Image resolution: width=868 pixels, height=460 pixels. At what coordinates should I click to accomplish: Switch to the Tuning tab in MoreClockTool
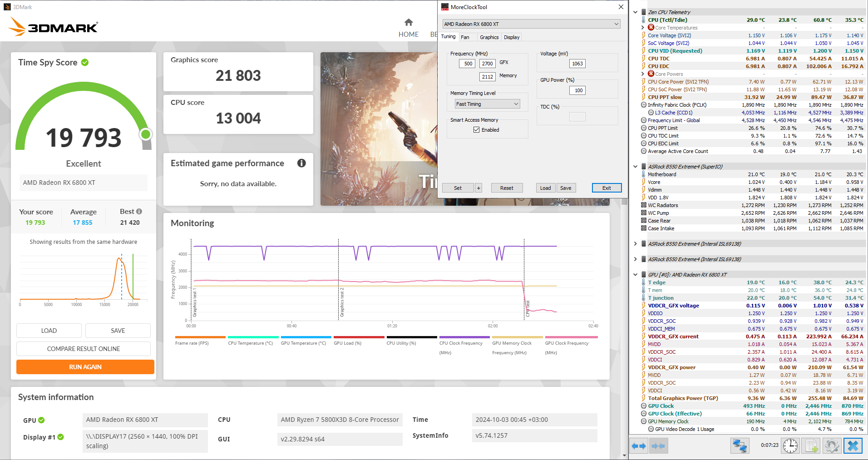coord(448,37)
